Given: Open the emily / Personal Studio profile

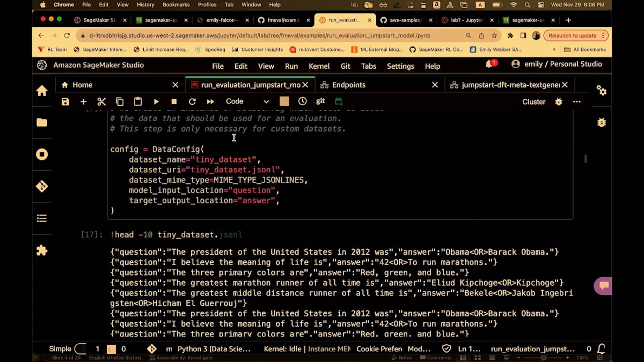Looking at the screenshot, I should coord(557,64).
